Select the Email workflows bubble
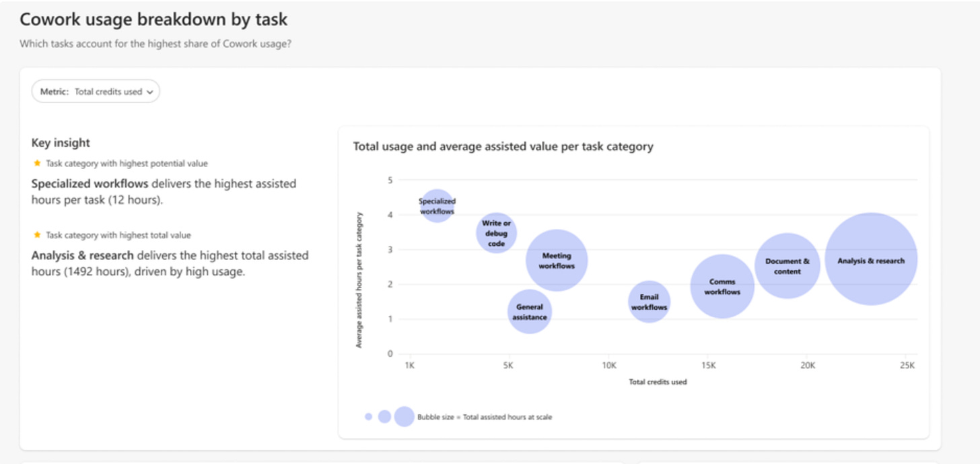This screenshot has height=464, width=980. tap(649, 302)
